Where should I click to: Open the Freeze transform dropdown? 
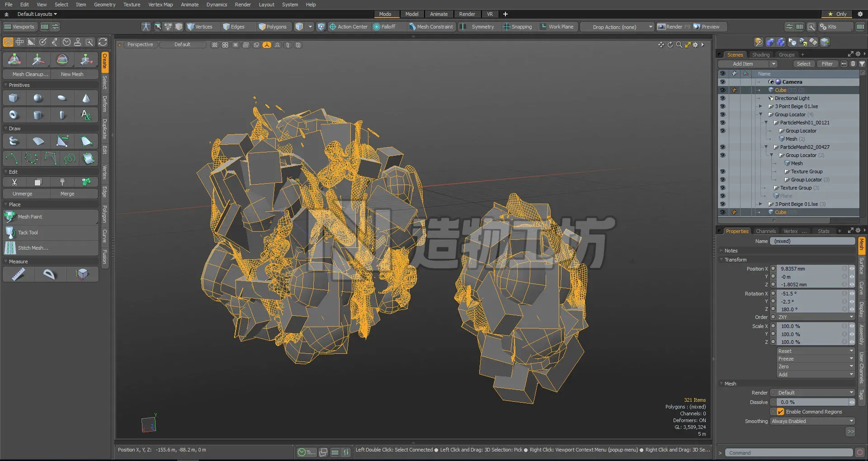(816, 359)
